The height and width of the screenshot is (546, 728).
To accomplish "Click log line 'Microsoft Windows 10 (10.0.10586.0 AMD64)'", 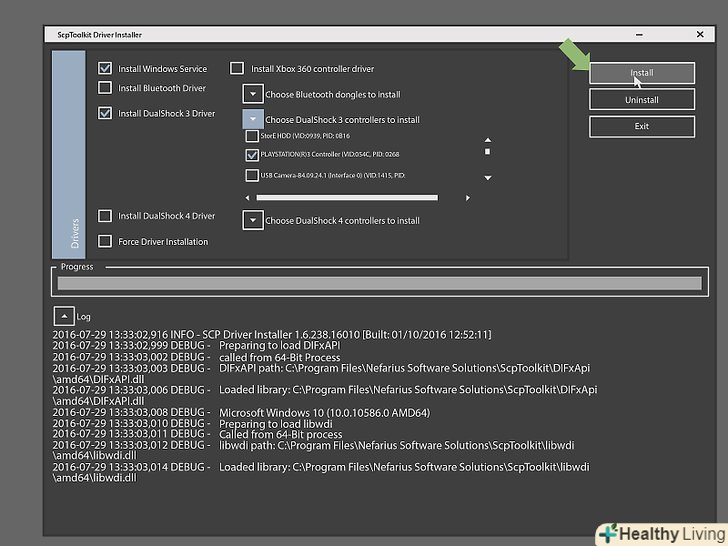I will pos(241,412).
